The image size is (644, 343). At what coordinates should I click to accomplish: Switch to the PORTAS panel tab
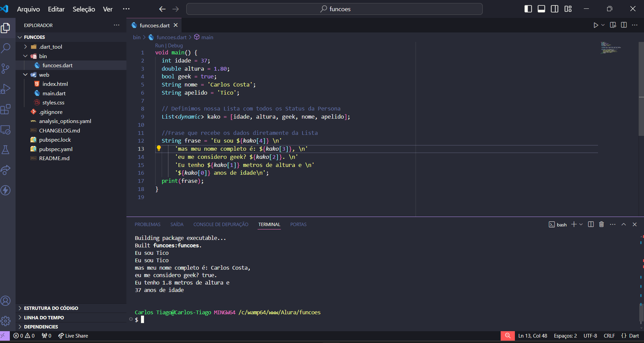(298, 224)
